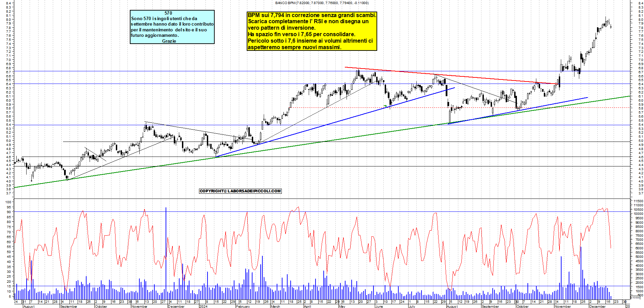Click the BANCO BPM chart title text
Viewport: 644px width, 308px height.
322,3
